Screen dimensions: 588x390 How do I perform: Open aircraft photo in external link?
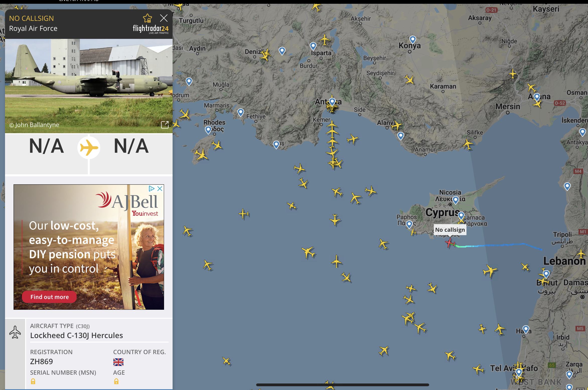point(165,125)
